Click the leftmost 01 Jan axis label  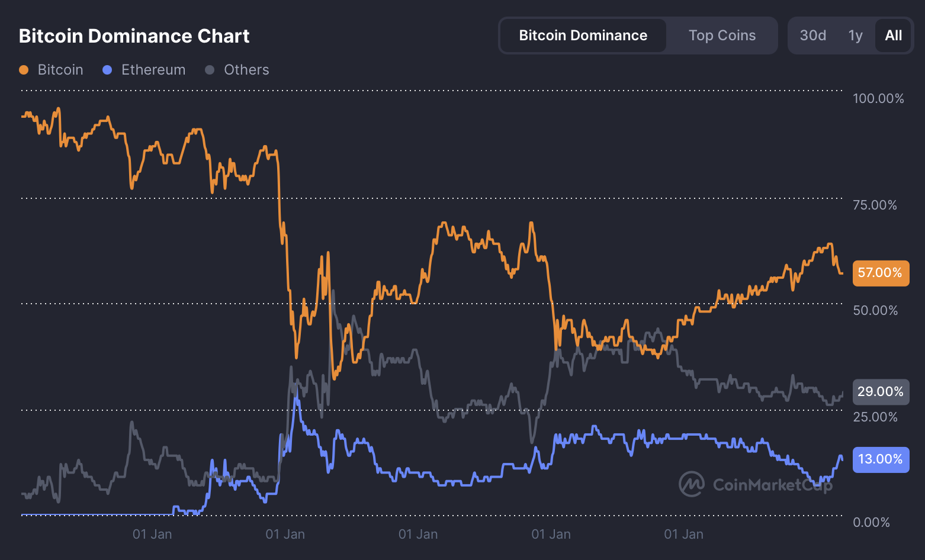[152, 533]
